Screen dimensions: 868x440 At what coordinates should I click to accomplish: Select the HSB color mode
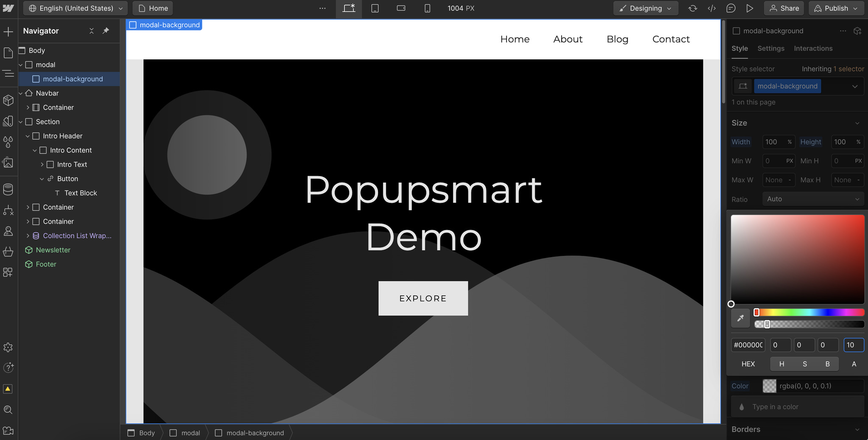(x=804, y=364)
